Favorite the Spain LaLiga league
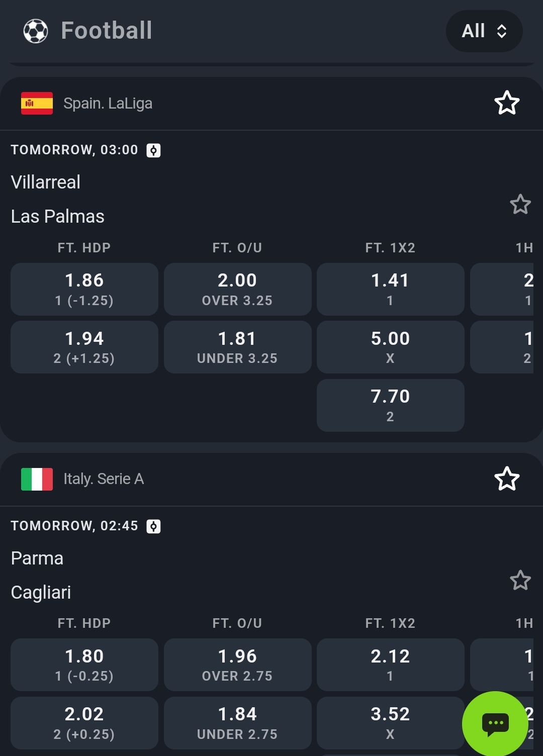 507,103
